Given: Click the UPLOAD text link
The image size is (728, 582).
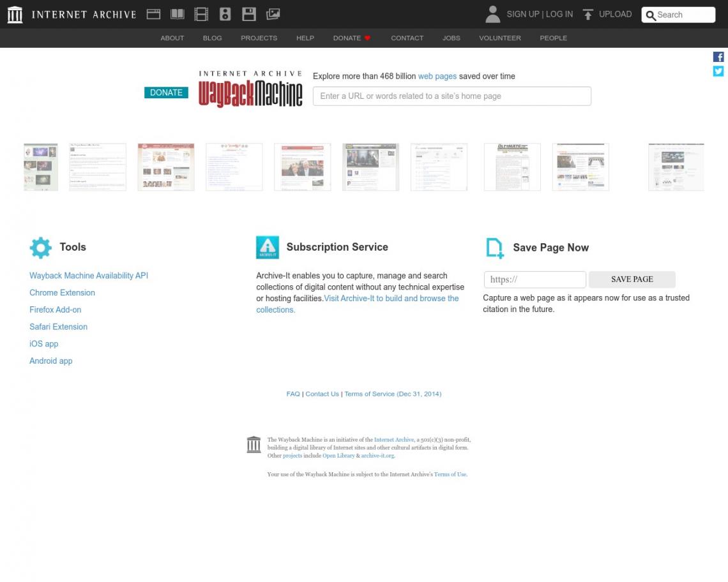Looking at the screenshot, I should [x=615, y=15].
